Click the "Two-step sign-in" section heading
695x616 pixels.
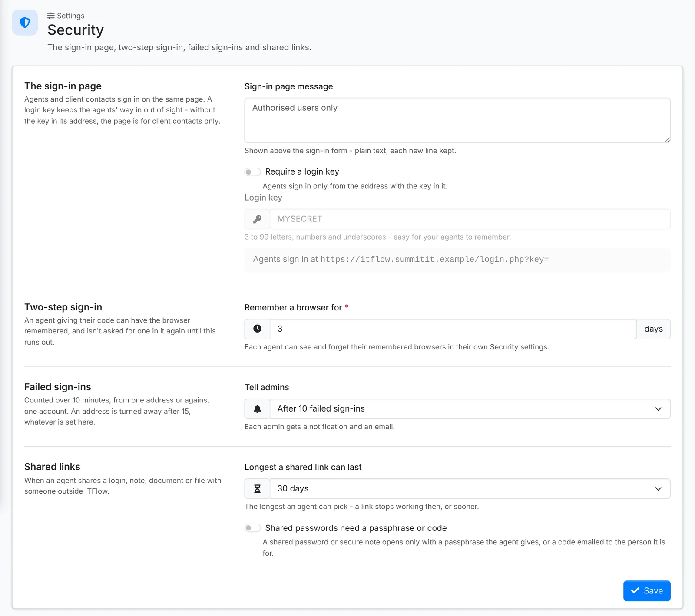[x=63, y=307]
